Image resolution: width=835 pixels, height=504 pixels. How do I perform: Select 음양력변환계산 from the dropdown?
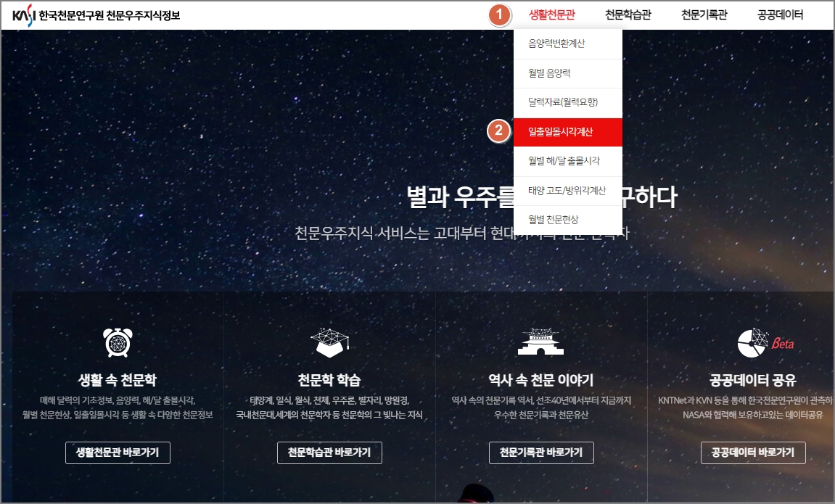click(x=568, y=44)
